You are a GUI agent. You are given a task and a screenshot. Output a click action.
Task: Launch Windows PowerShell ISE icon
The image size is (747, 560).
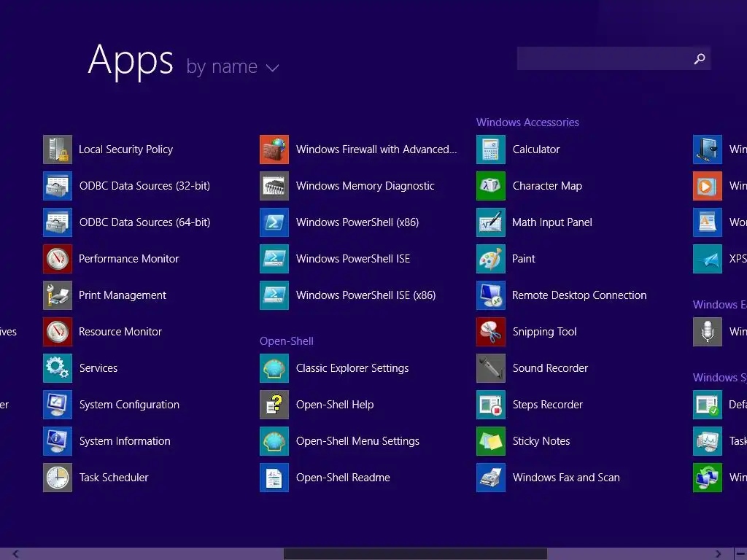click(274, 259)
